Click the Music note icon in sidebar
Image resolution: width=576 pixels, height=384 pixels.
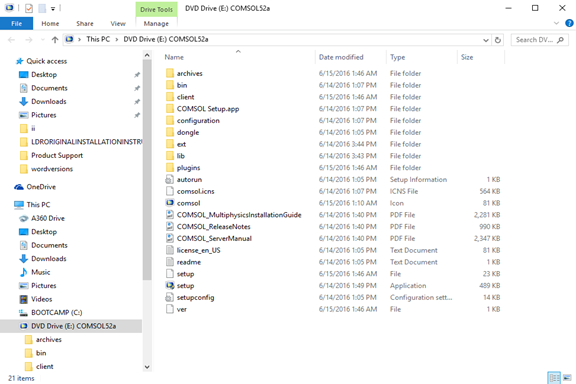tap(24, 272)
